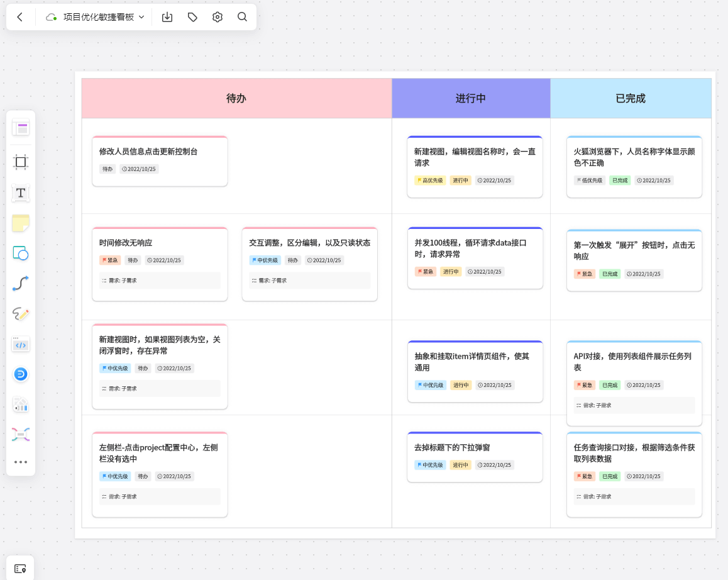Select the Text tool
The image size is (728, 580).
click(x=21, y=193)
